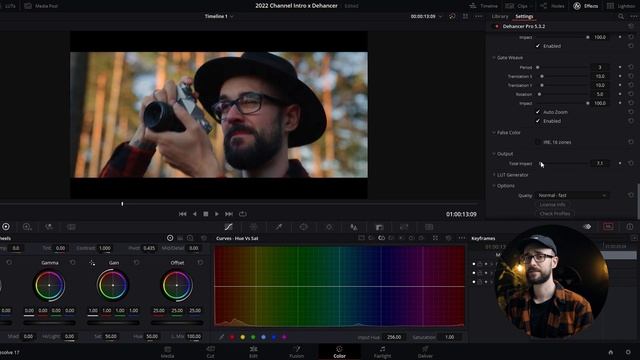
Task: Open project settings gear icon
Action: click(628, 352)
